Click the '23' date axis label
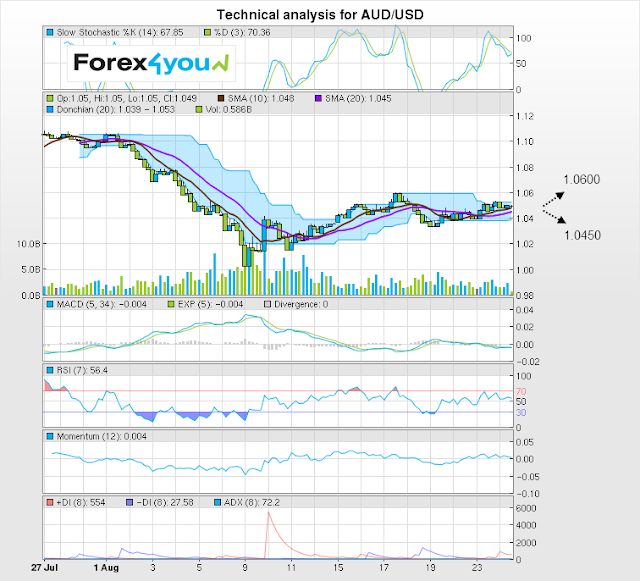 point(477,568)
